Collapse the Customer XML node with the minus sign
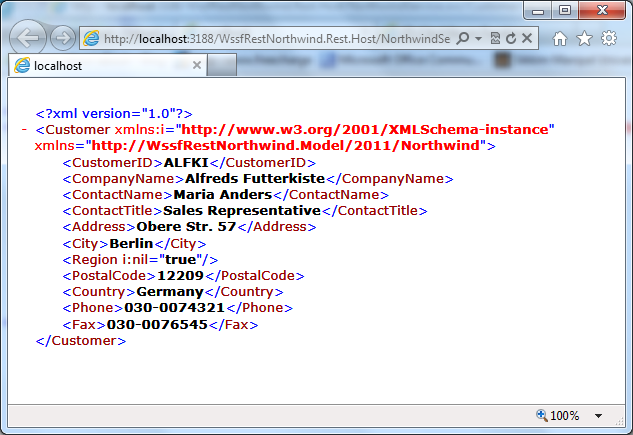 click(24, 130)
